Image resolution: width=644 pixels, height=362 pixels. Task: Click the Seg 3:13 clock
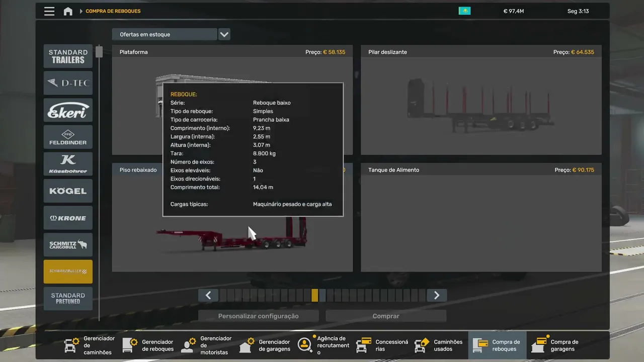pos(578,11)
